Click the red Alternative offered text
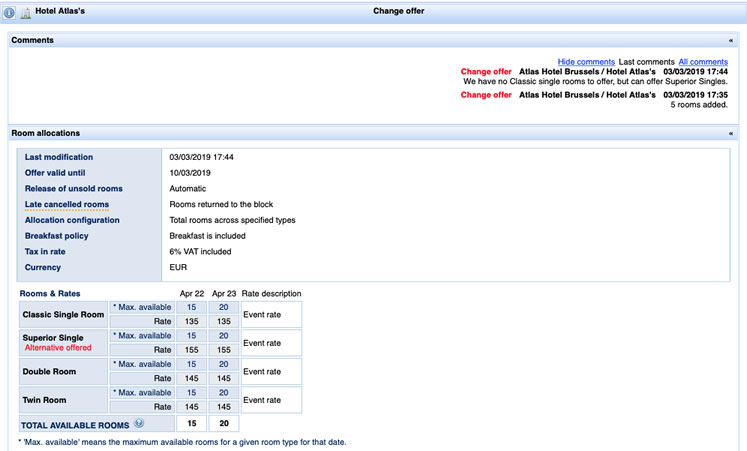Image resolution: width=747 pixels, height=451 pixels. pyautogui.click(x=58, y=348)
